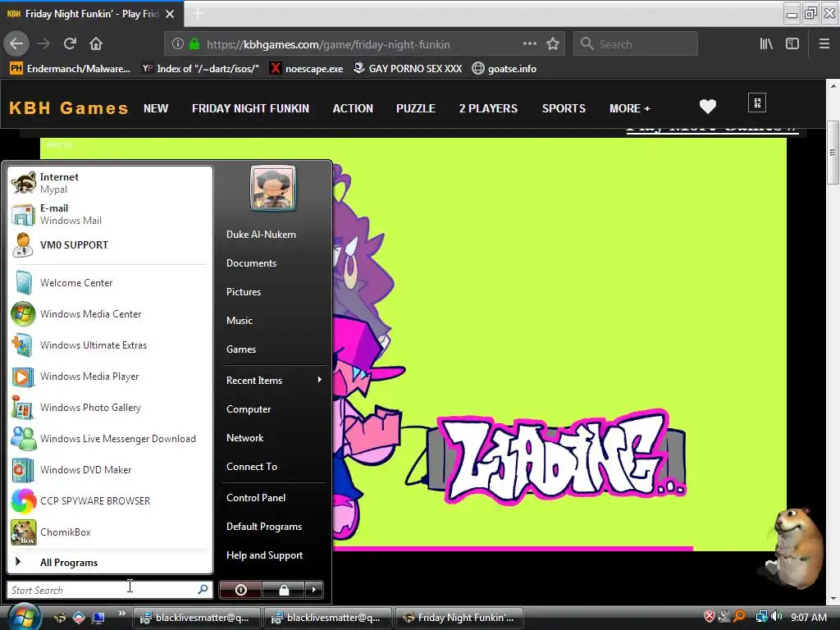The width and height of the screenshot is (840, 630).
Task: Click the Forward arrow button
Action: [43, 44]
